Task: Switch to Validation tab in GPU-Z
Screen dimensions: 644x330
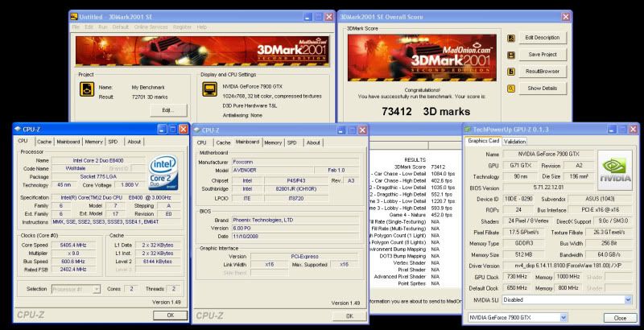Action: coord(514,142)
